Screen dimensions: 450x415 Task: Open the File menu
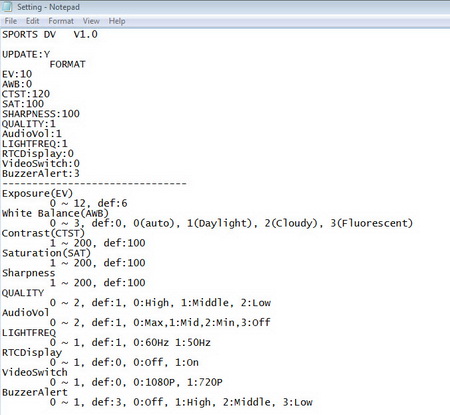(x=11, y=21)
